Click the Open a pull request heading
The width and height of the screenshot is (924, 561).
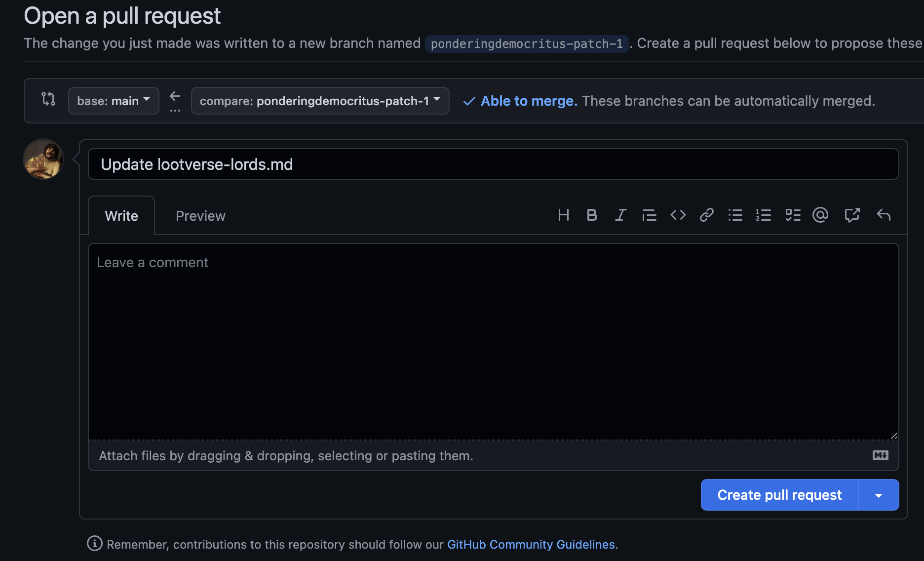122,16
